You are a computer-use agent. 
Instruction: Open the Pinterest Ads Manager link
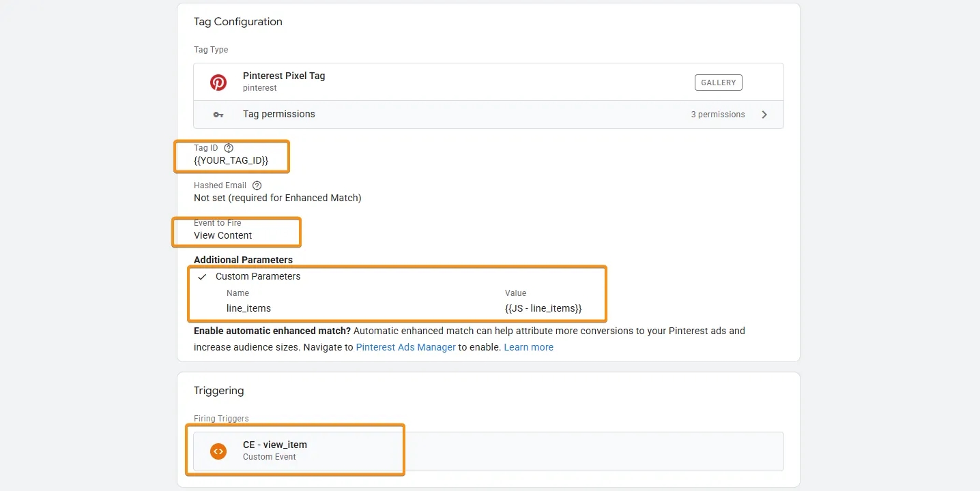(406, 347)
